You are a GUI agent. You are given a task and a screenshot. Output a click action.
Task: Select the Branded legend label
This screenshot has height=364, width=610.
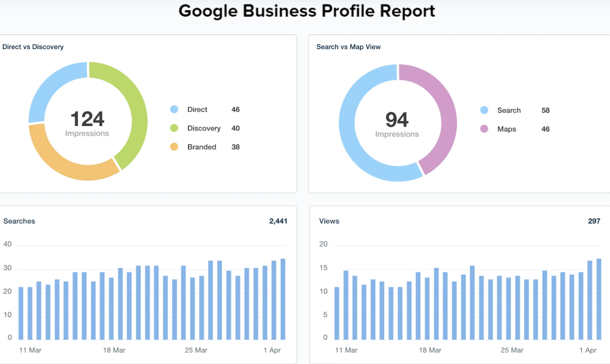coord(201,147)
